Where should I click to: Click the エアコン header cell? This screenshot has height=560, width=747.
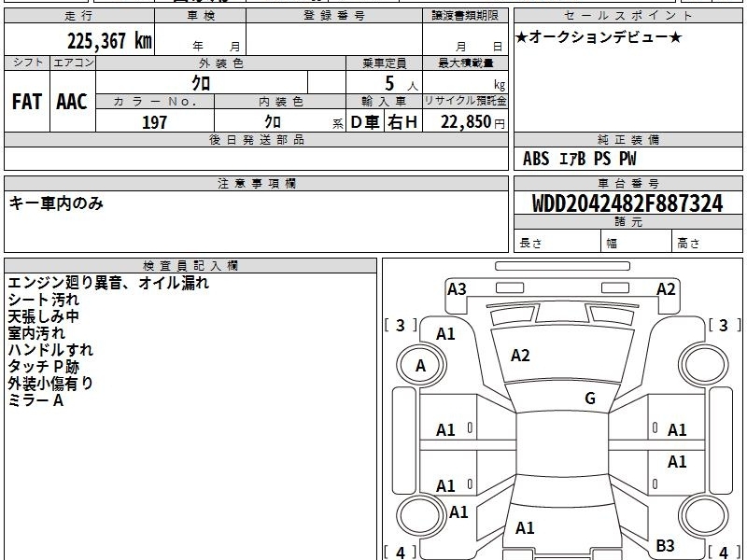tap(73, 63)
